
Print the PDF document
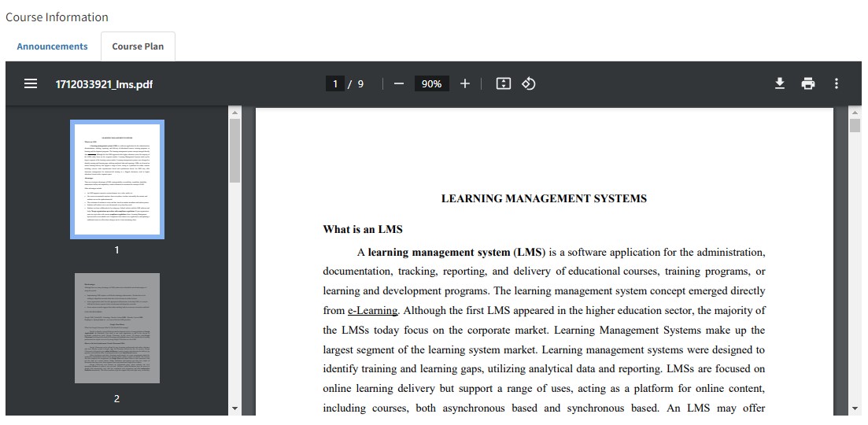click(x=808, y=83)
